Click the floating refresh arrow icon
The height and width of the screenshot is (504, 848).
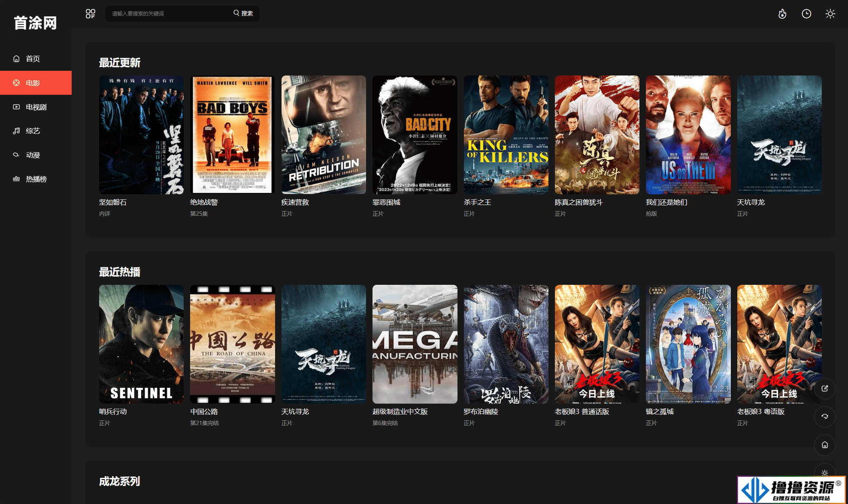824,416
